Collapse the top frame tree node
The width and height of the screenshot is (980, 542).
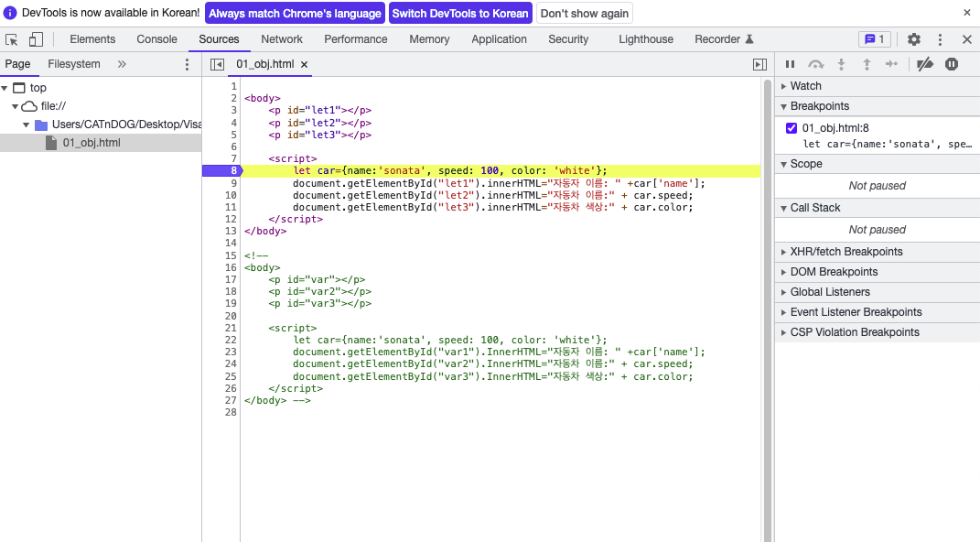pos(5,88)
